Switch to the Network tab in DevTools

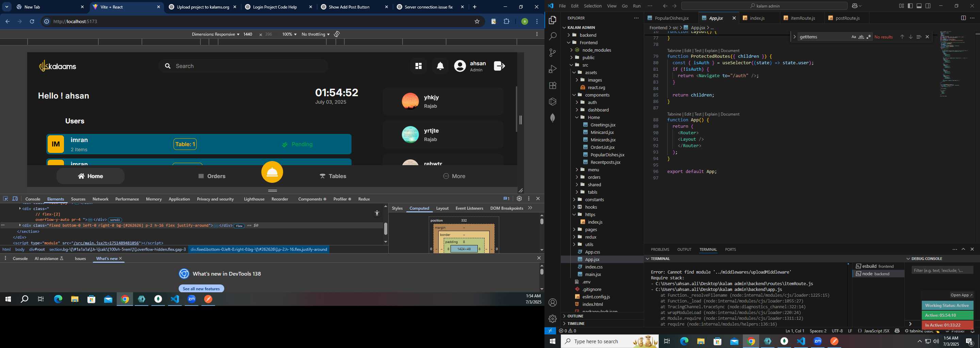(x=100, y=199)
